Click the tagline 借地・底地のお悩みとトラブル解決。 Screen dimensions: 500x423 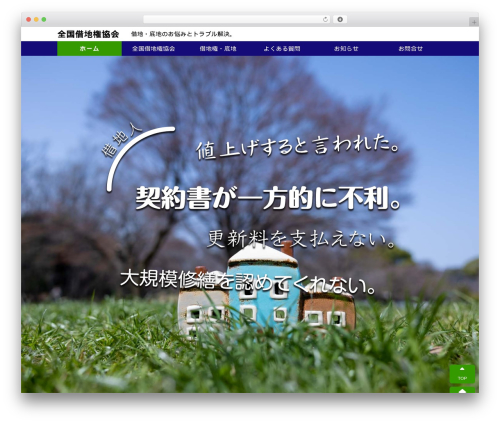point(182,34)
